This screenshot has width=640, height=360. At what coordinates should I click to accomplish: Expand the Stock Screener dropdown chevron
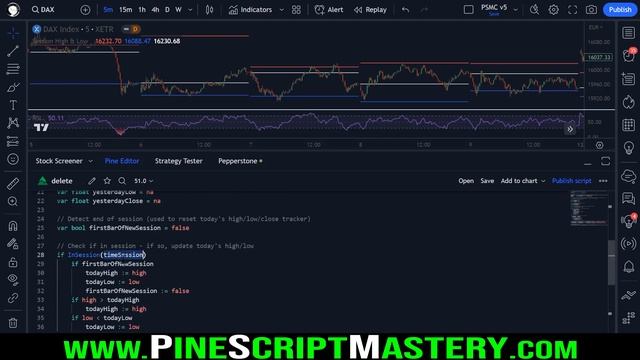coord(91,161)
